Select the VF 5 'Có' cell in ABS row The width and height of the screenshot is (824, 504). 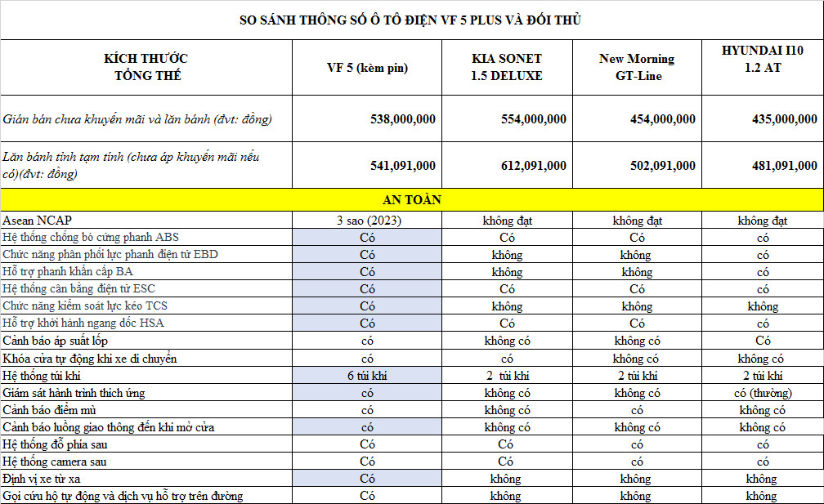[367, 238]
